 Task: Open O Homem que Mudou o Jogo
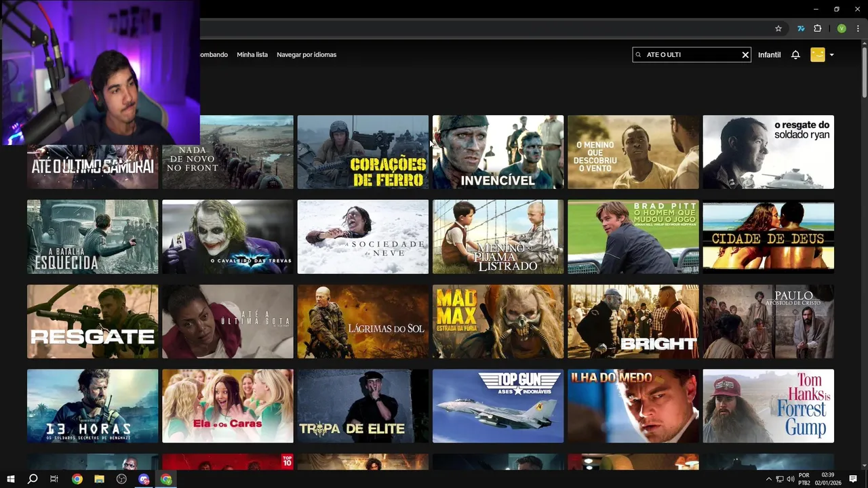pyautogui.click(x=633, y=237)
